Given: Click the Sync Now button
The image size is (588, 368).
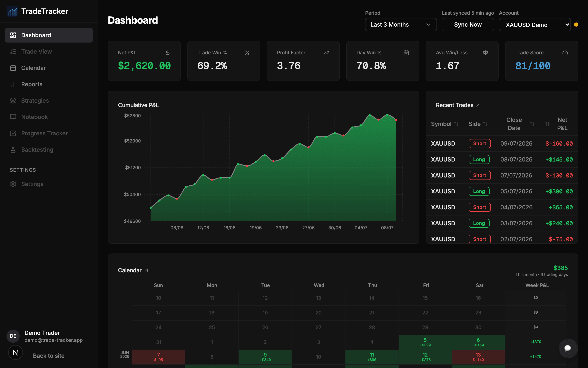Looking at the screenshot, I should click(468, 25).
